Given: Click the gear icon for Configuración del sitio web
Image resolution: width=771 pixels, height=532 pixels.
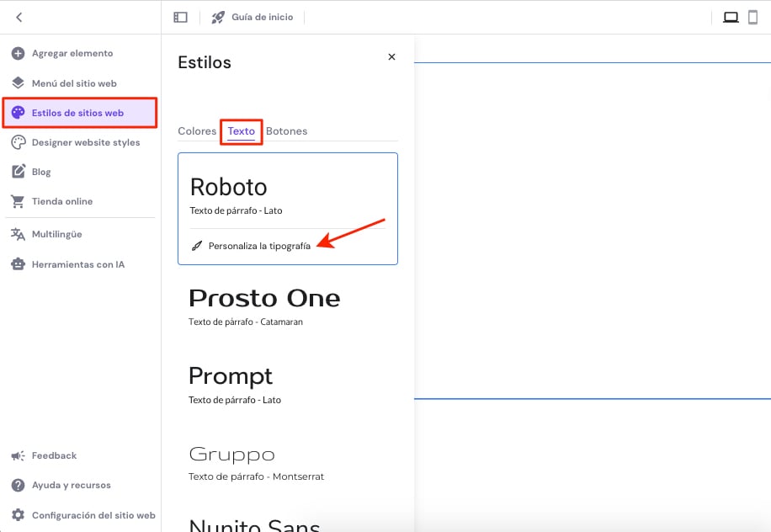Looking at the screenshot, I should [19, 515].
